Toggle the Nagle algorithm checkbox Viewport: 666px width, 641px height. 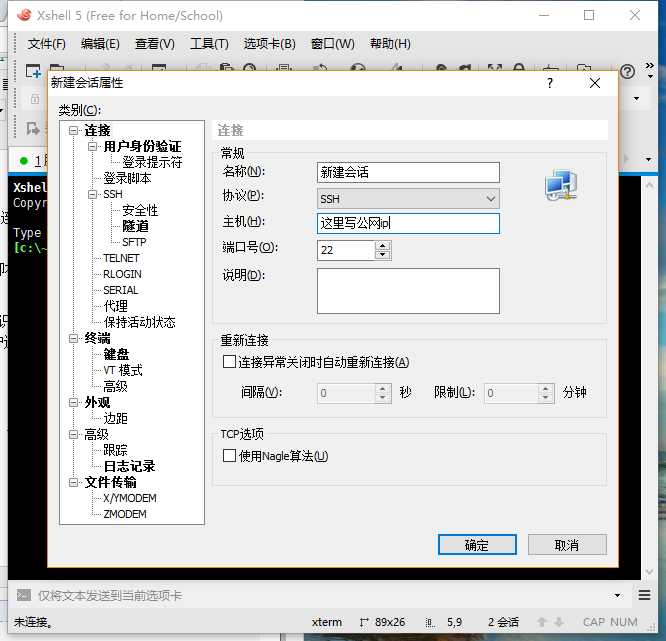(x=229, y=456)
